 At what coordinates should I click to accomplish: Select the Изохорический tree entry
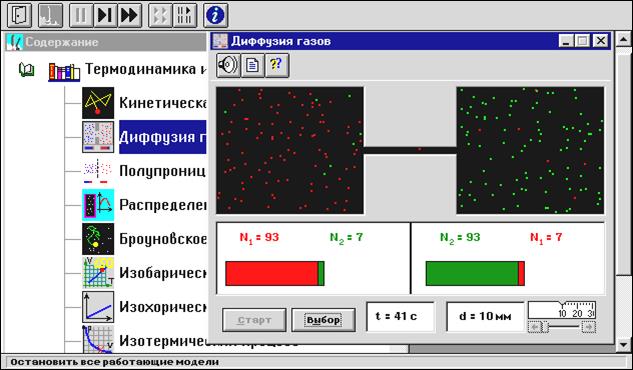[x=163, y=307]
